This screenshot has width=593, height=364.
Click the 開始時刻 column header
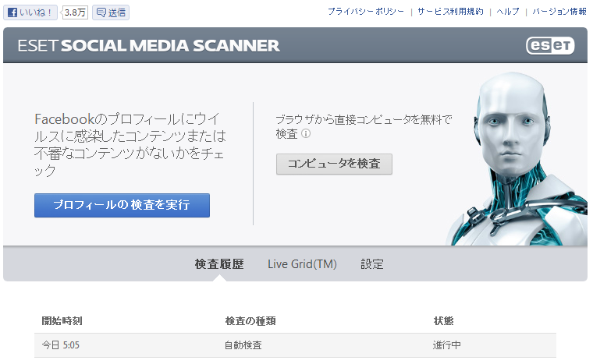point(62,321)
